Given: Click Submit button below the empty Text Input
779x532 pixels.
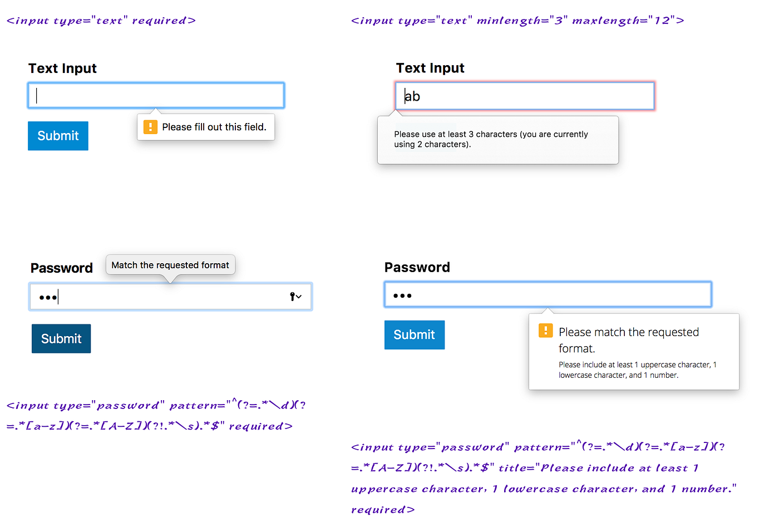Looking at the screenshot, I should point(58,136).
